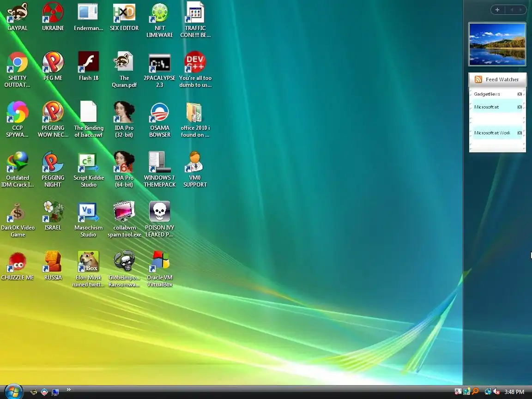Open the 2PACALYPSE 2.3 command prompt icon
The height and width of the screenshot is (399, 532).
[159, 70]
